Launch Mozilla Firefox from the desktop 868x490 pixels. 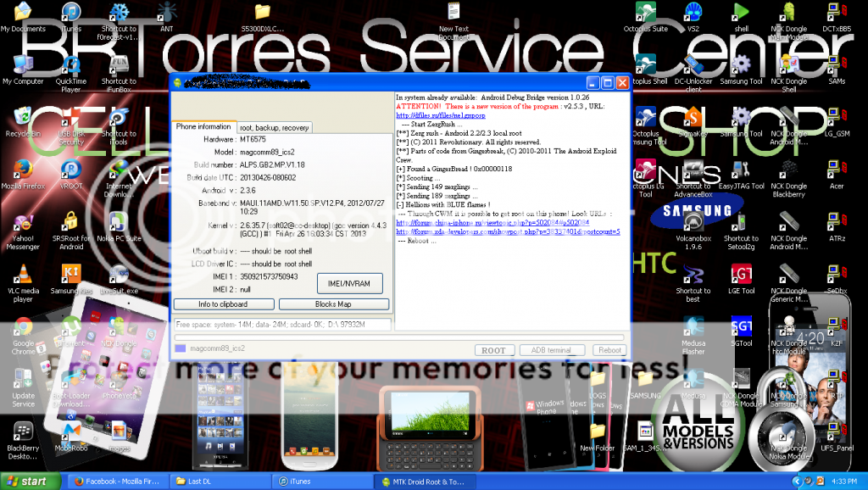23,170
